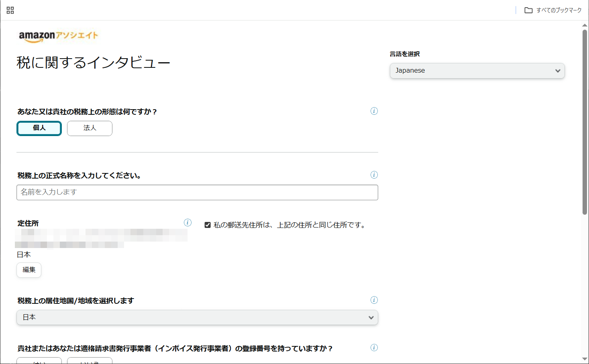Click the Amazon アソシエイト logo

point(58,36)
